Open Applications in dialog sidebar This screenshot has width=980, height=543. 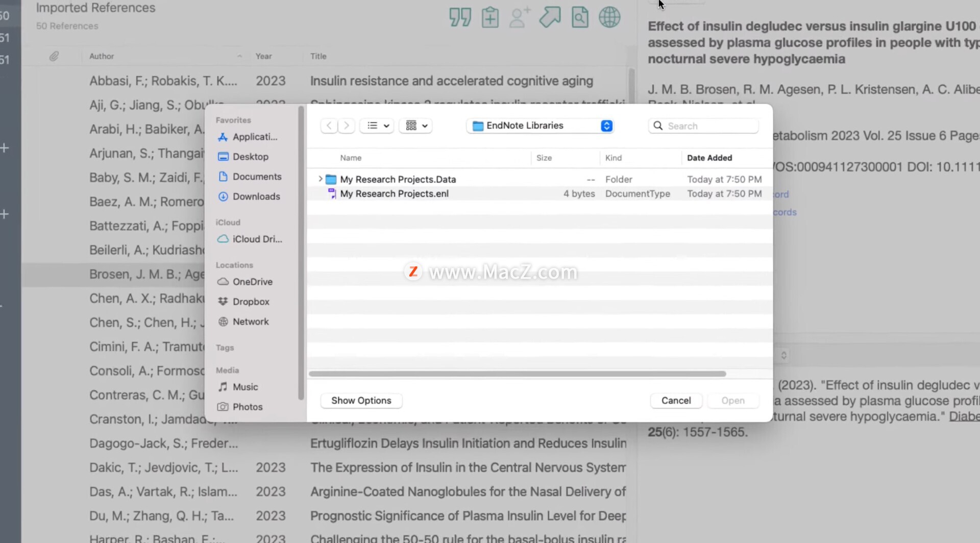pos(248,137)
